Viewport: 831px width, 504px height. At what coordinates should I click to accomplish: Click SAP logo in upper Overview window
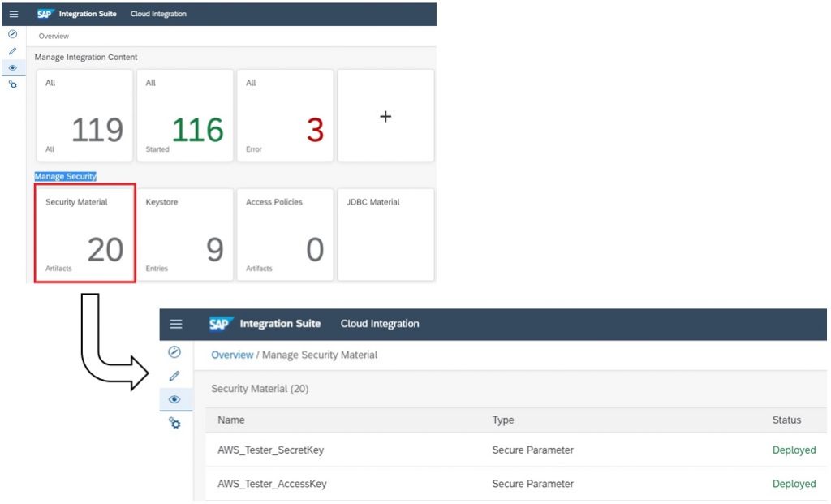45,14
